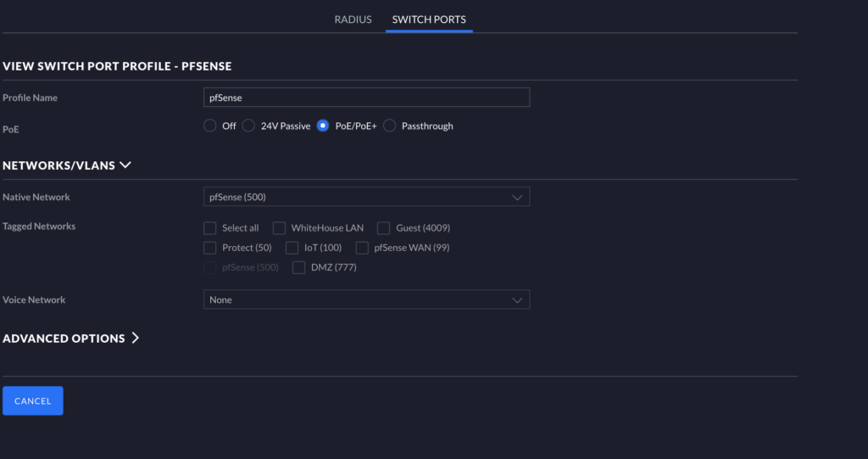
Task: Check the Protect (50) network
Action: tap(210, 248)
